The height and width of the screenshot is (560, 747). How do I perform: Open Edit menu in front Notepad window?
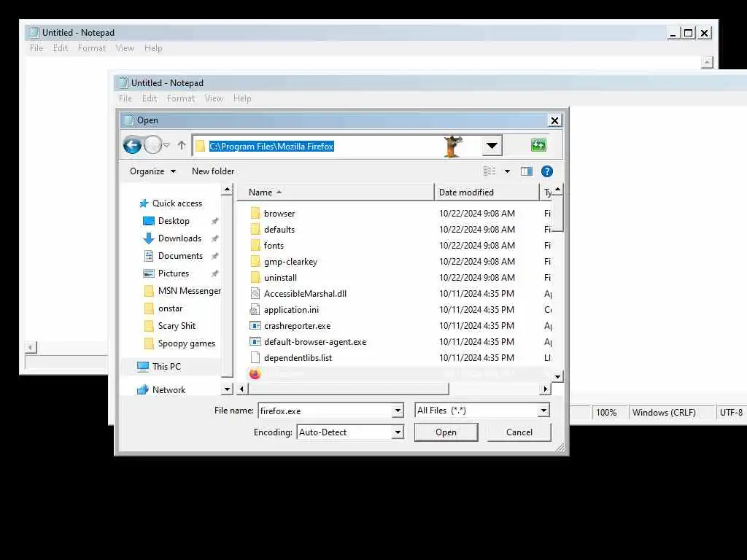pos(149,98)
